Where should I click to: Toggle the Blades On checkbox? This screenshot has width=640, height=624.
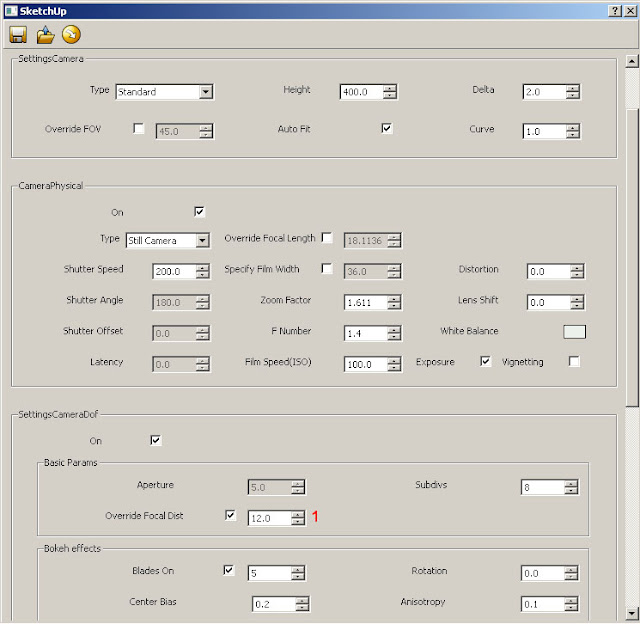229,570
